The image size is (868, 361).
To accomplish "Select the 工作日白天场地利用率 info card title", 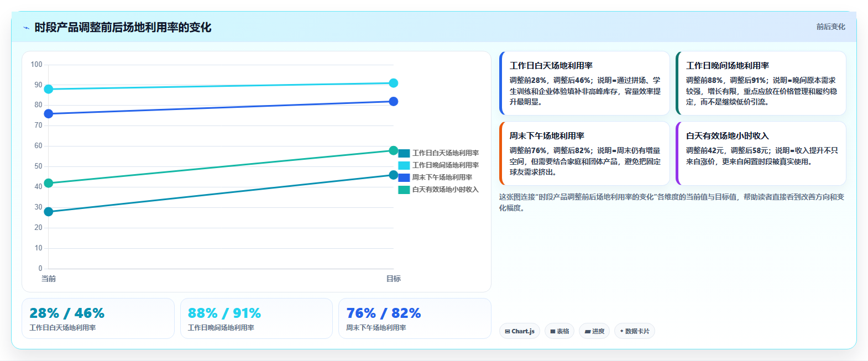I will point(551,66).
